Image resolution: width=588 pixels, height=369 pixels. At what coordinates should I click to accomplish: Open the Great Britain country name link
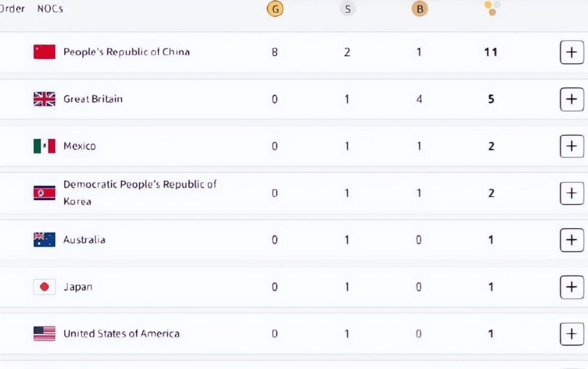93,99
